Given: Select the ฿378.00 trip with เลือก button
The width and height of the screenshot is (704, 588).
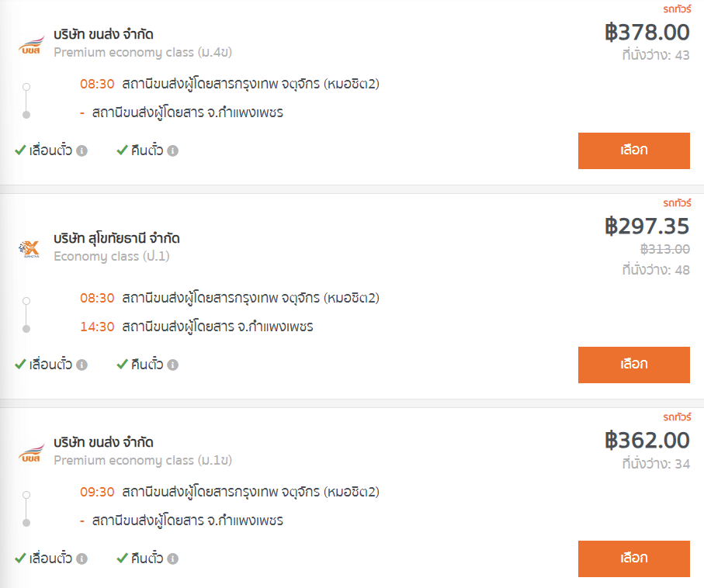Looking at the screenshot, I should [634, 150].
